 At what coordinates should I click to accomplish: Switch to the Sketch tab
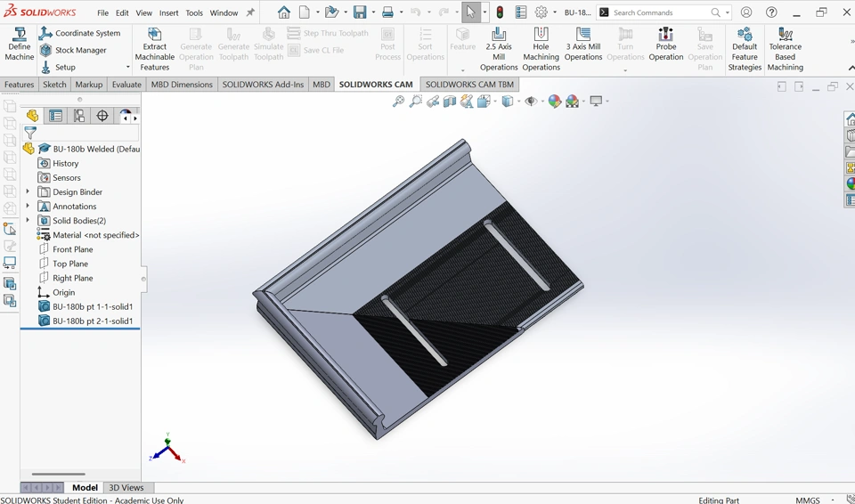(54, 84)
